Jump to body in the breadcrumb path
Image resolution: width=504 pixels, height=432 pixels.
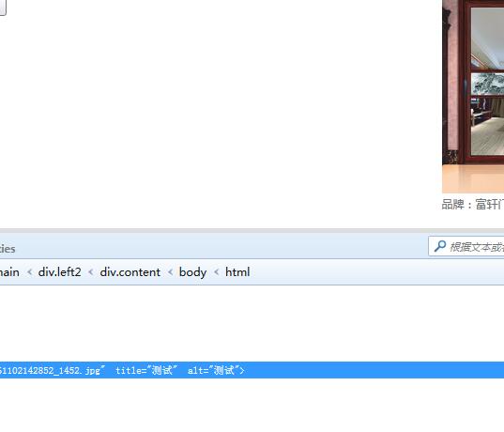pyautogui.click(x=192, y=272)
